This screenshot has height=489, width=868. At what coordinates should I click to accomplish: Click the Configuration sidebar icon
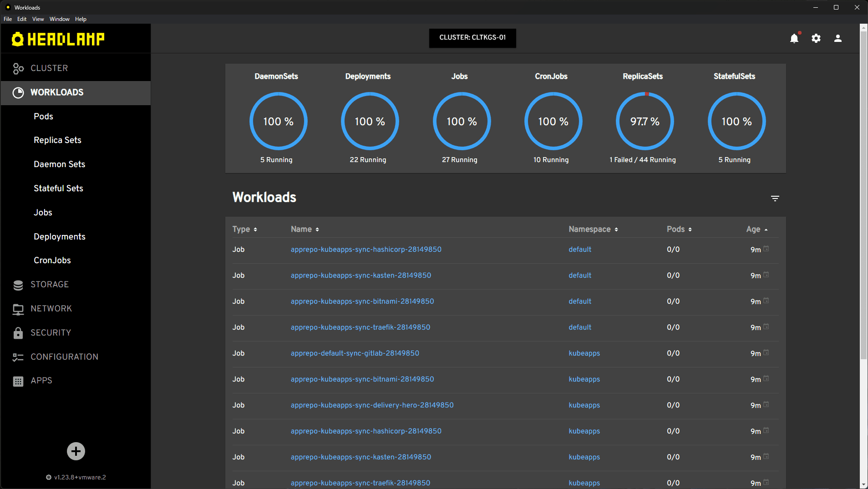click(x=18, y=357)
